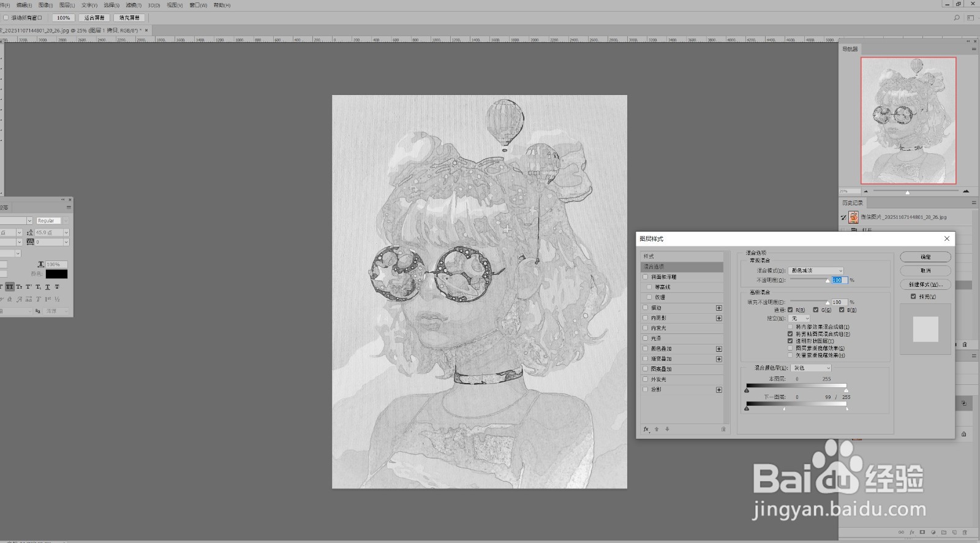Add another 投影 effect with plus icon
The image size is (980, 543).
point(719,390)
